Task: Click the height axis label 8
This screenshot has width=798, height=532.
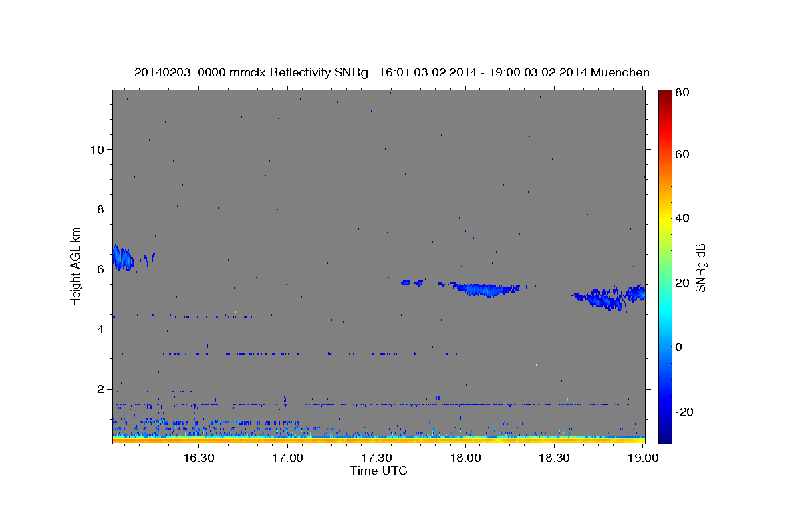Action: (101, 209)
